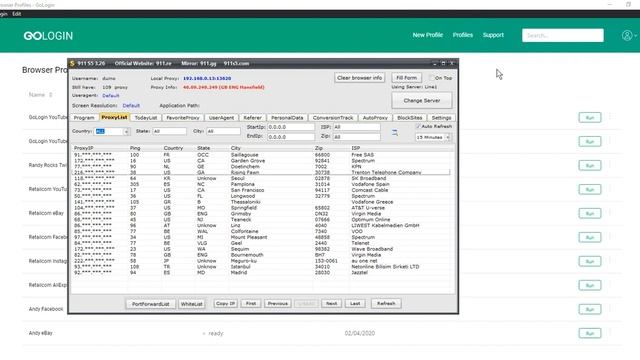Viewport: 640px width, 360px height.
Task: Open the user account avatar in GoLogin
Action: coord(627,36)
